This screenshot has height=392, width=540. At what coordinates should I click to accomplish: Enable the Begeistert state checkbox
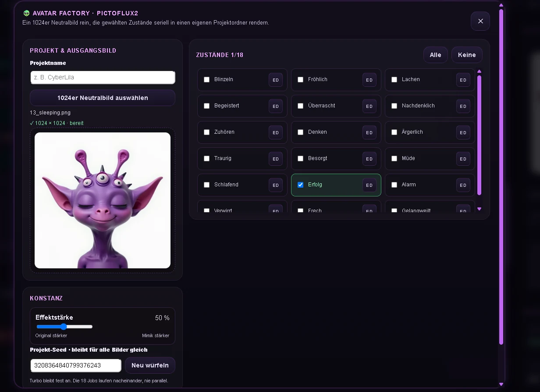(x=207, y=106)
